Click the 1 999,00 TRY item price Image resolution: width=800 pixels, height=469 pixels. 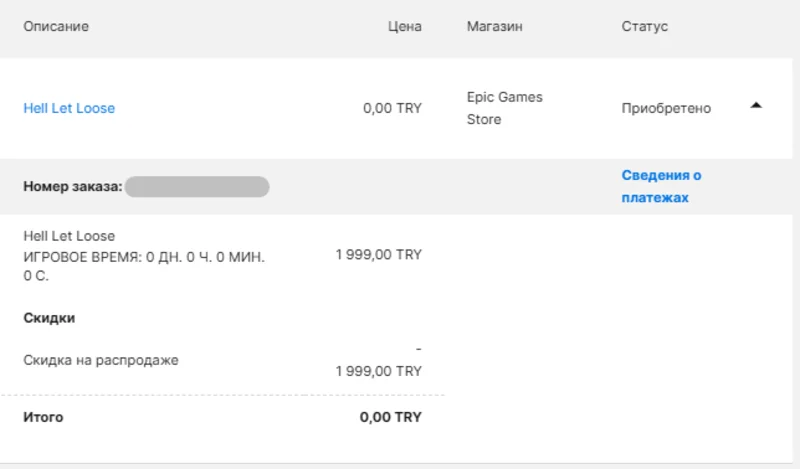tap(379, 255)
